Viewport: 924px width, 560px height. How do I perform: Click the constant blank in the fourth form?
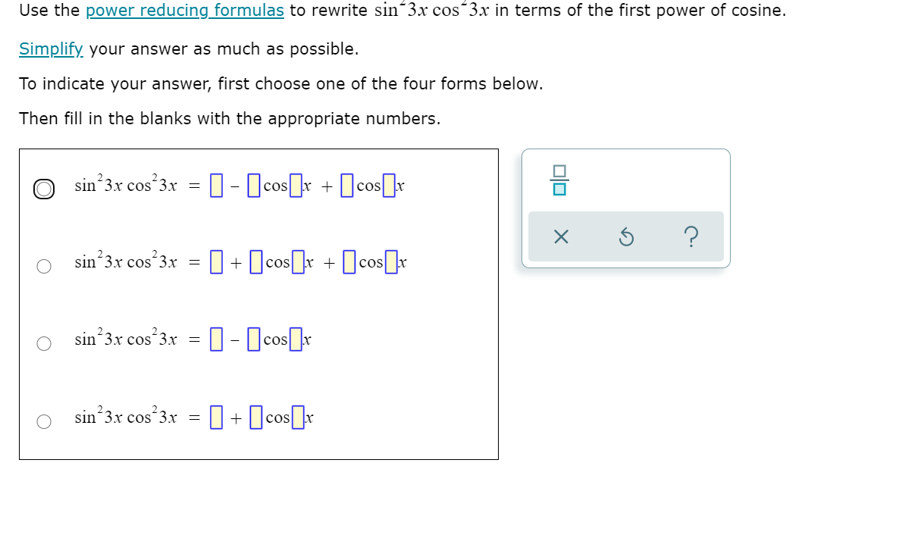coord(215,417)
